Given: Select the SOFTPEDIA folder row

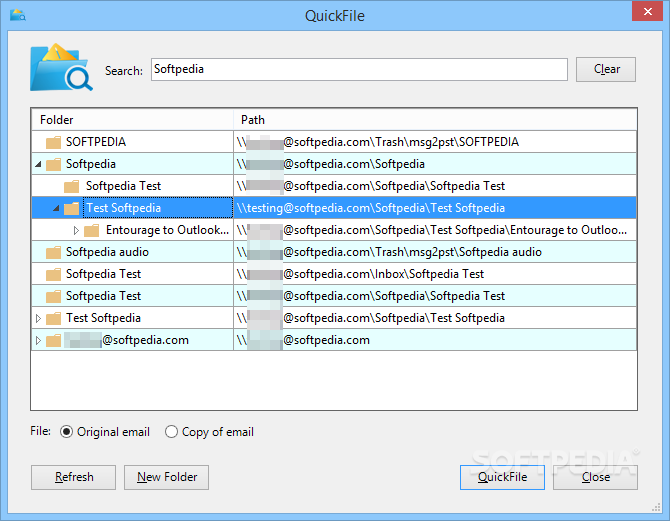Looking at the screenshot, I should click(x=334, y=142).
